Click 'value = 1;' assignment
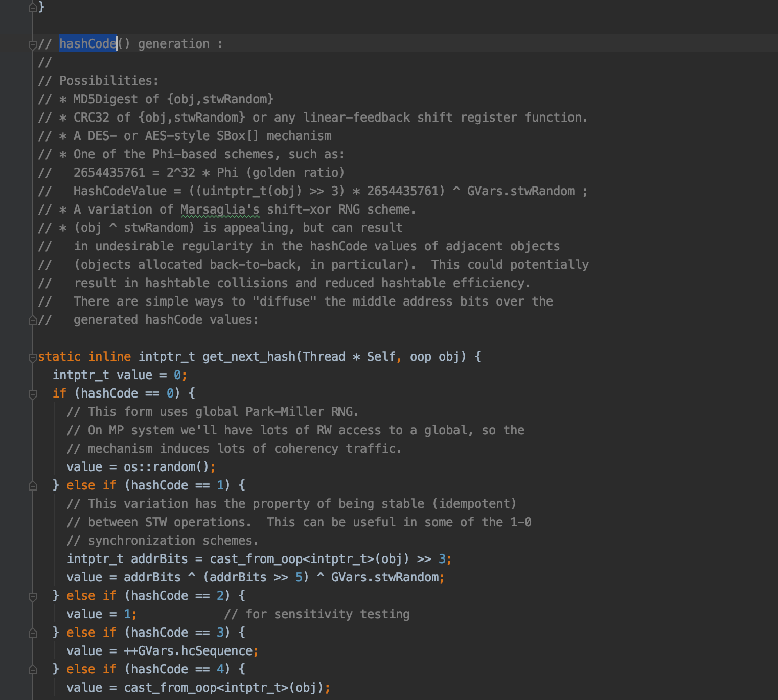Image resolution: width=778 pixels, height=700 pixels. [102, 614]
